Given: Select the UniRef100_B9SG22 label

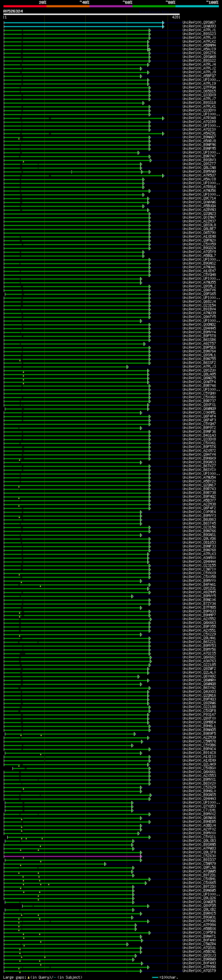Looking at the screenshot, I should tap(199, 61).
